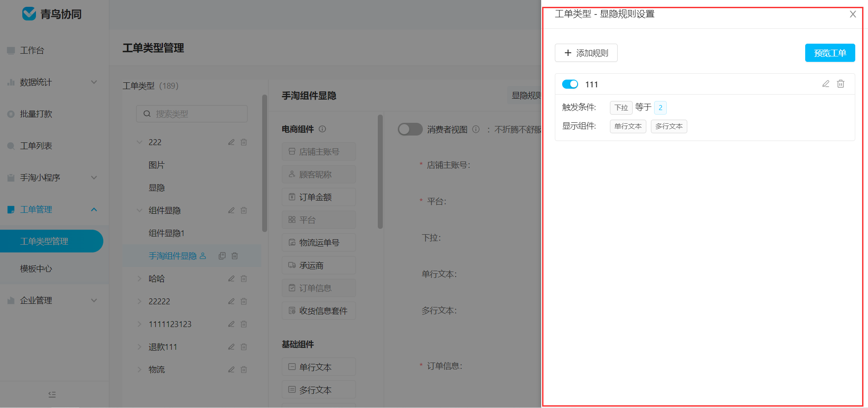Click the 消费者视图 info icon
This screenshot has width=868, height=408.
[x=476, y=129]
